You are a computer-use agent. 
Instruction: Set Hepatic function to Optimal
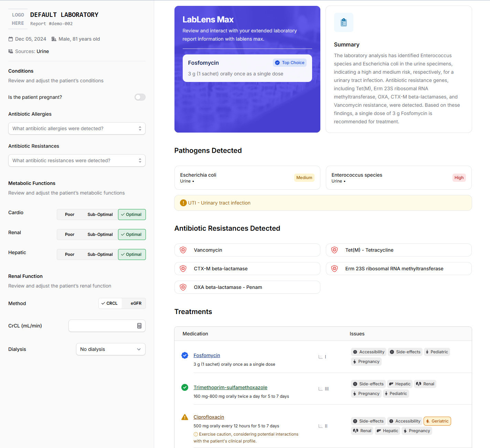132,254
